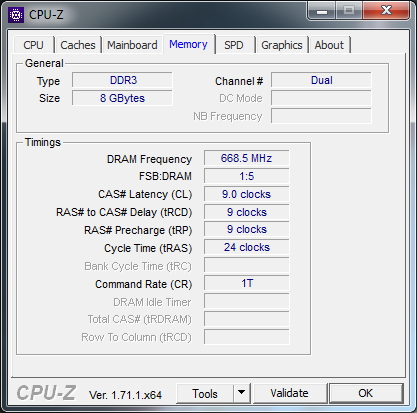Click the CPU-Z title bar app icon
417x413 pixels.
[x=16, y=15]
